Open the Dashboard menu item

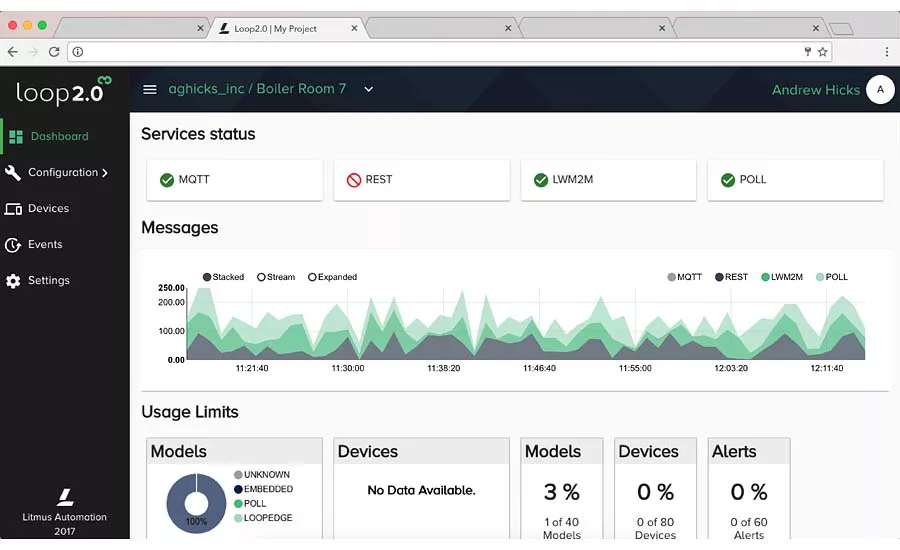(x=65, y=137)
